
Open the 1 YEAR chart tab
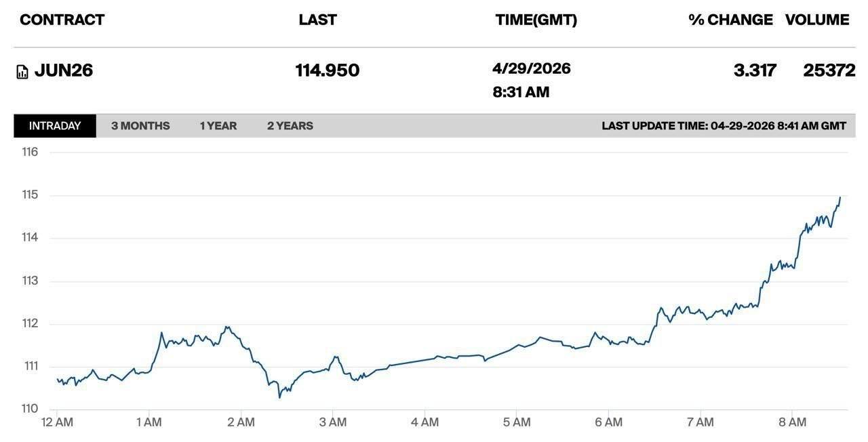coord(218,126)
